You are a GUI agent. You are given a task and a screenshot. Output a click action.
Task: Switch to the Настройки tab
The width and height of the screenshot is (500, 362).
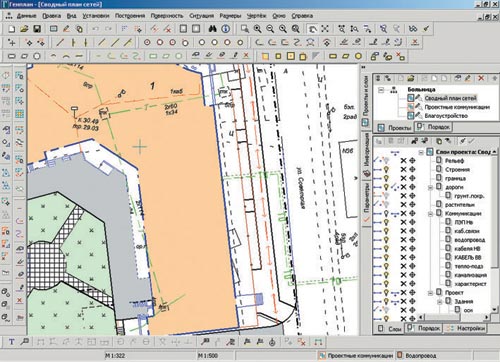pyautogui.click(x=466, y=328)
